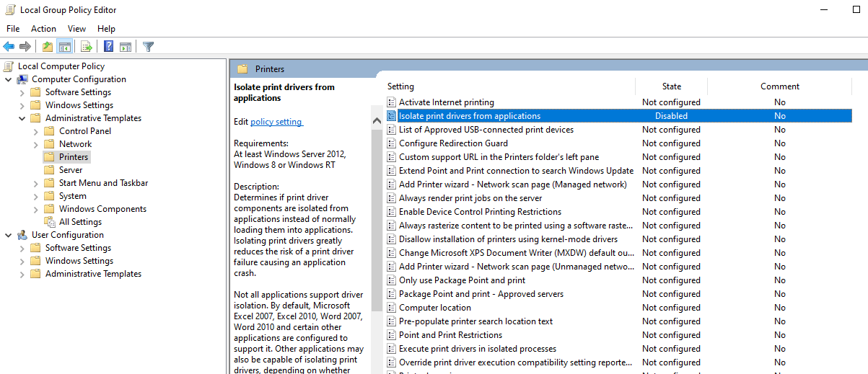Screen dimensions: 868x374
Task: Expand the Windows Components folder
Action: coord(36,209)
